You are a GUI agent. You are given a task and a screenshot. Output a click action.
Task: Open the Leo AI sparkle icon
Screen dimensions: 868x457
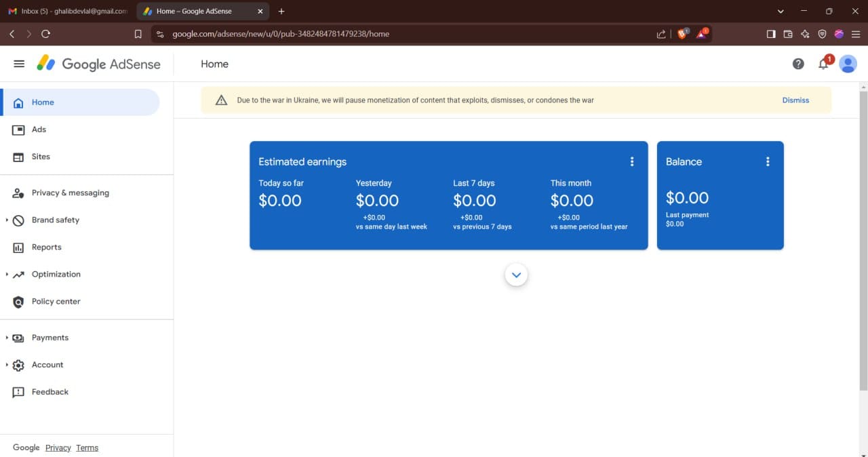[805, 34]
